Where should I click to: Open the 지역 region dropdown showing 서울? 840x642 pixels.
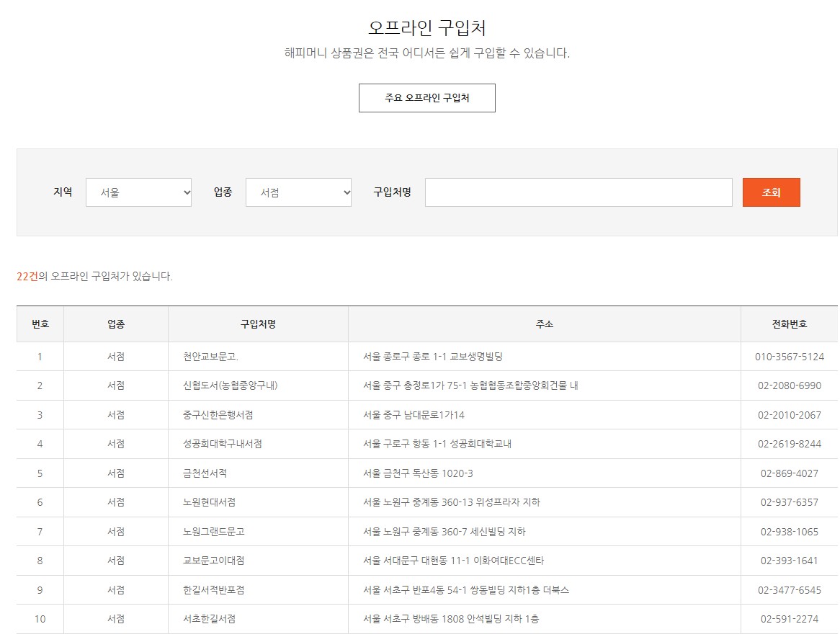point(138,192)
